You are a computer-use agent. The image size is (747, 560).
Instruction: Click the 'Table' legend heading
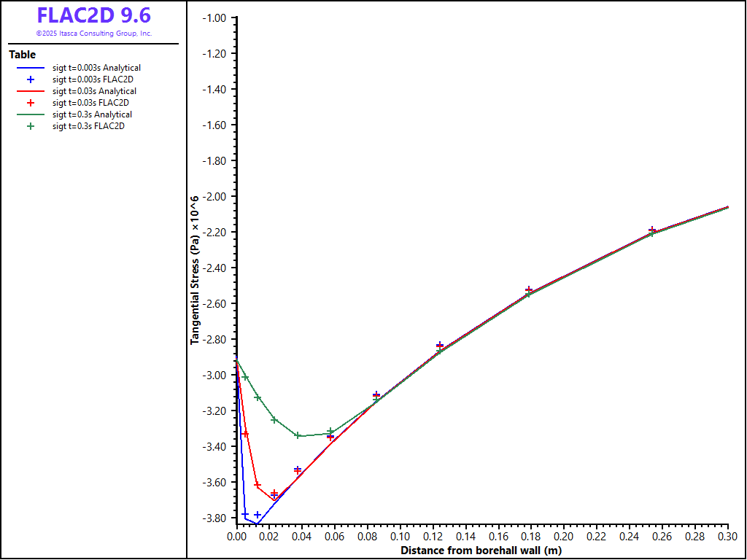(x=22, y=55)
